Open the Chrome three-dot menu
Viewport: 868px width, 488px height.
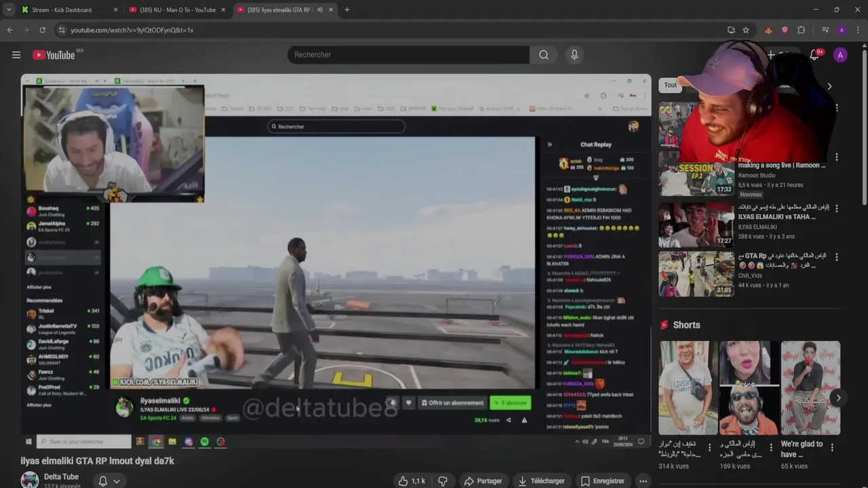(x=859, y=30)
